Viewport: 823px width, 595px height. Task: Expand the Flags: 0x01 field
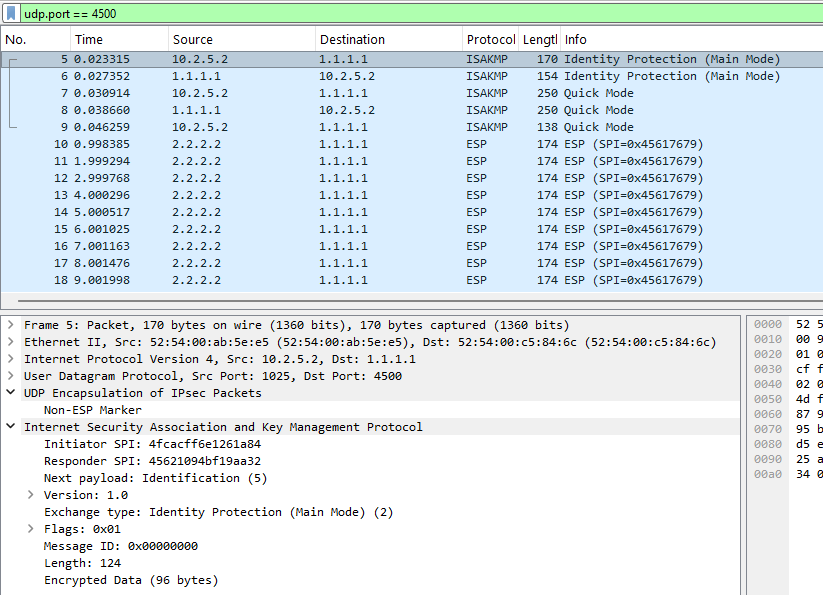31,529
